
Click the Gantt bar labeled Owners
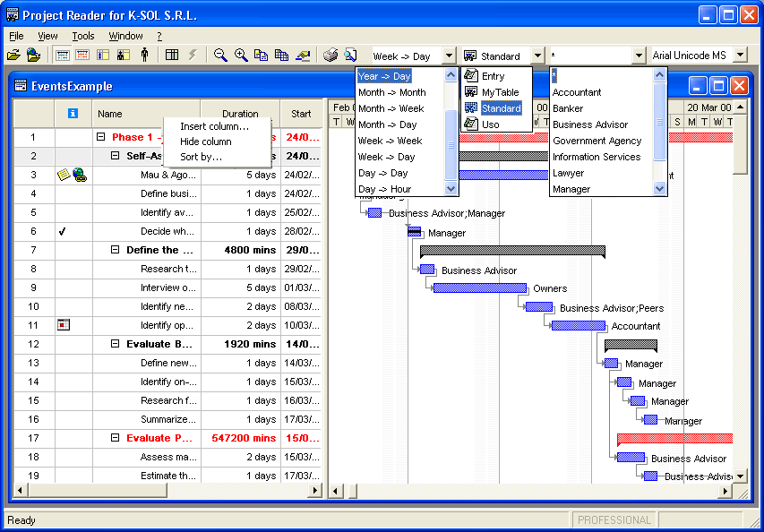[x=480, y=287]
